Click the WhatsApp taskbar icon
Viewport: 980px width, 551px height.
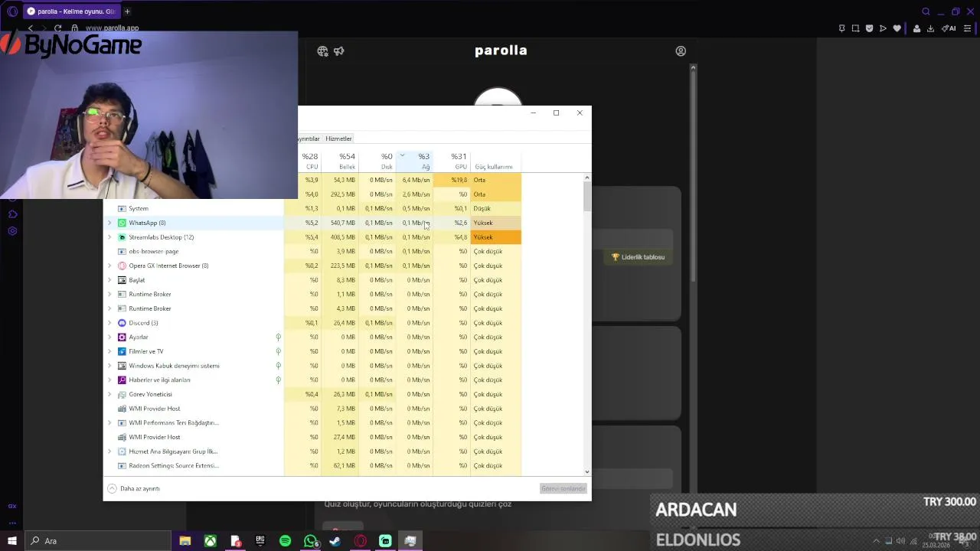coord(310,541)
